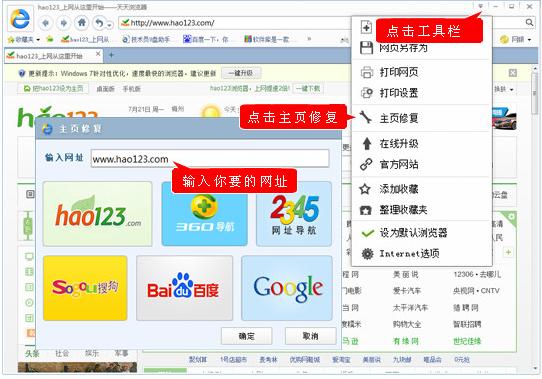
Task: Click the undo/restore page icon
Action: pos(100,23)
